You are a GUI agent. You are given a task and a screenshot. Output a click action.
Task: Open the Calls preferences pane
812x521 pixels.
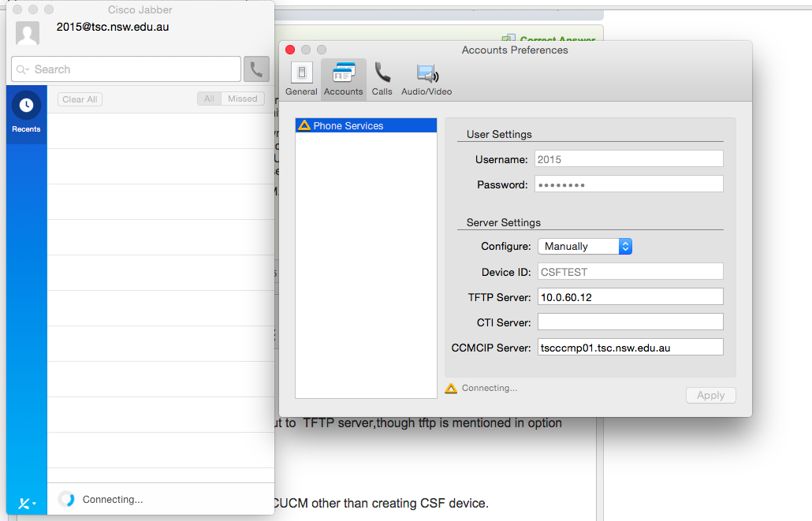[x=382, y=80]
